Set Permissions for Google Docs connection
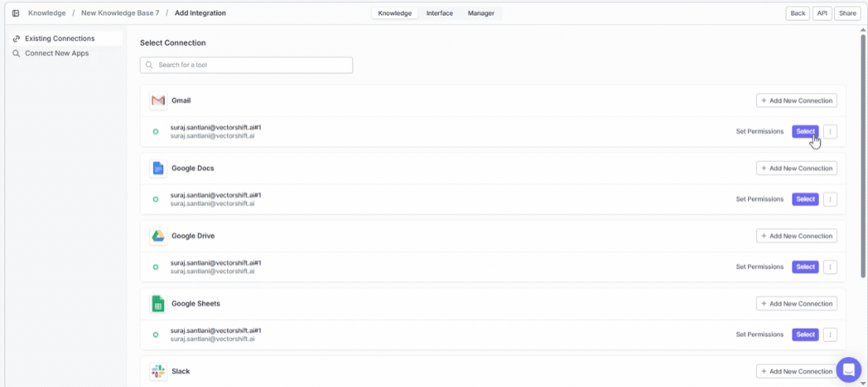 [759, 200]
